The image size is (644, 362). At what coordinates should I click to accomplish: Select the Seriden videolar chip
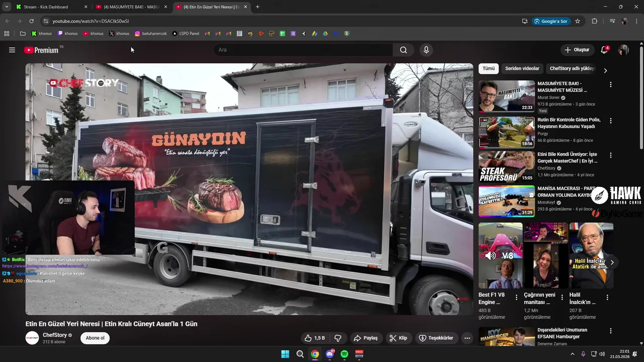[x=522, y=68]
